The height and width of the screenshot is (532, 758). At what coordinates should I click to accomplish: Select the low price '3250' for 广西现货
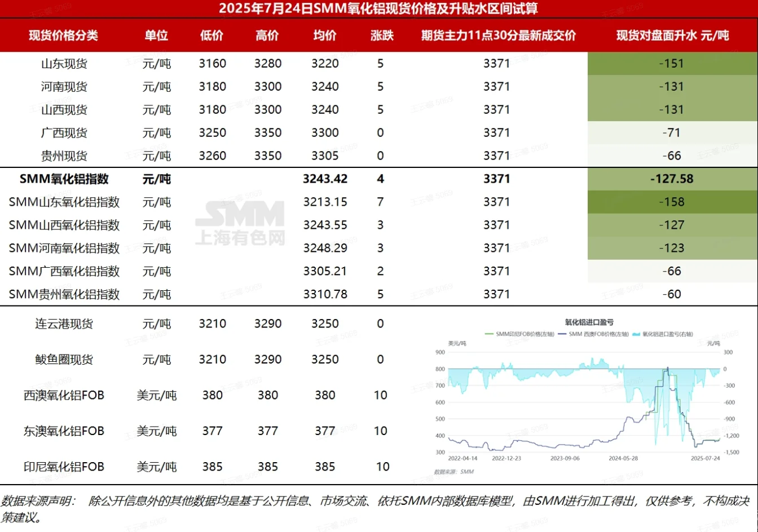(213, 133)
